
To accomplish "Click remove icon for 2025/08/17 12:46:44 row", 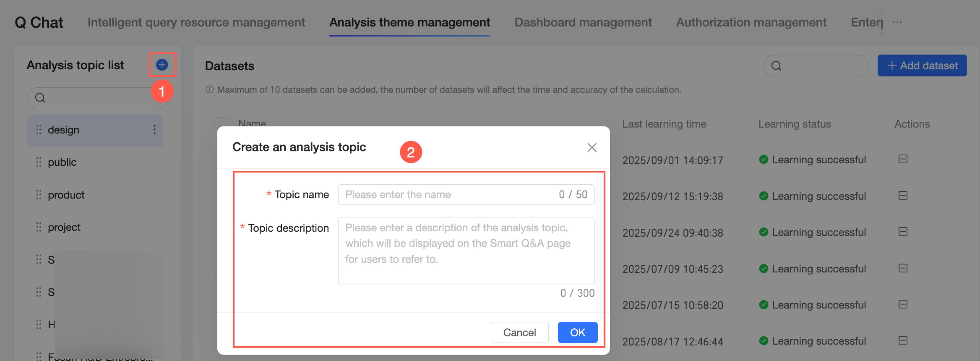I will coord(903,340).
